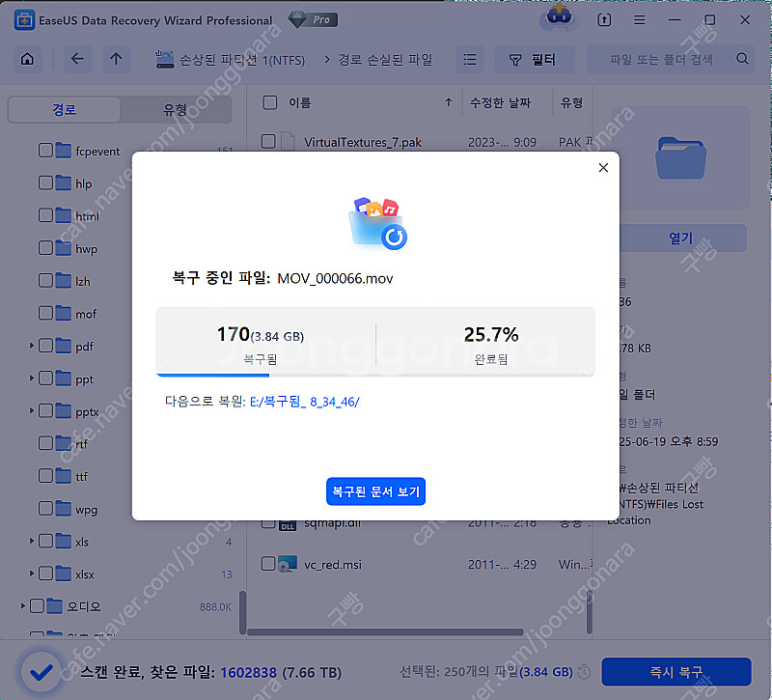This screenshot has width=772, height=700.
Task: Select the fcpevent folder icon
Action: 64,151
